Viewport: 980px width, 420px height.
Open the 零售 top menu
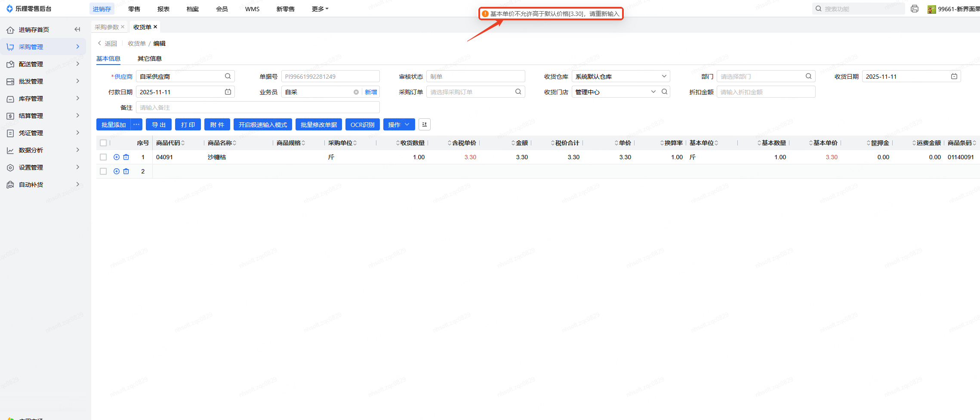(x=134, y=9)
